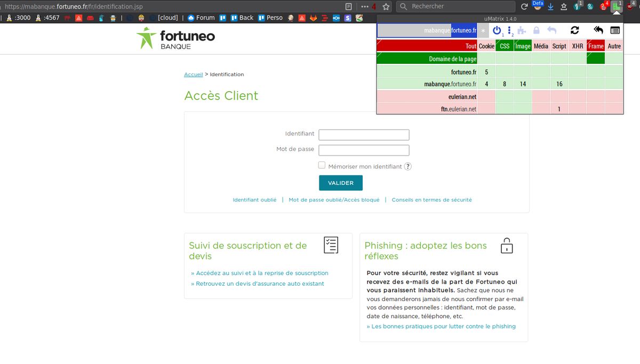640x364 pixels.
Task: Toggle the Frame cell for Domaine de la page
Action: pyautogui.click(x=596, y=59)
